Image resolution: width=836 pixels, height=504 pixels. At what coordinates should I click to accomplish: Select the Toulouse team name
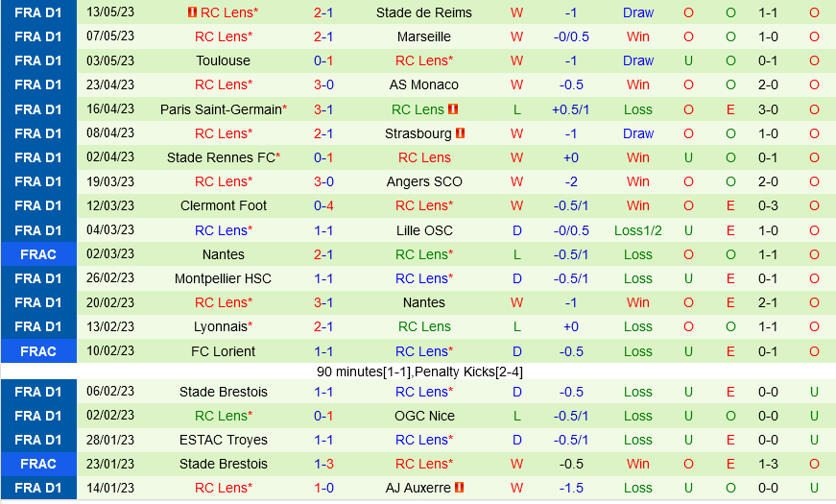click(x=224, y=60)
